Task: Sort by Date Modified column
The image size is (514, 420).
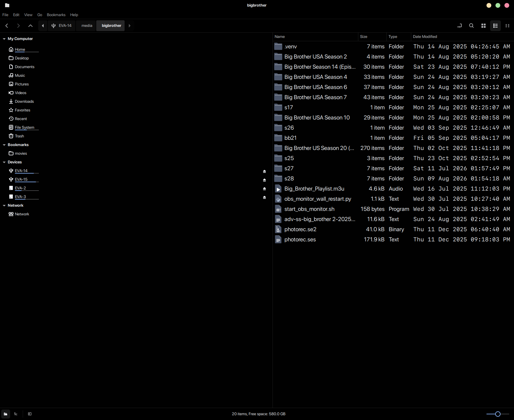Action: [462, 36]
